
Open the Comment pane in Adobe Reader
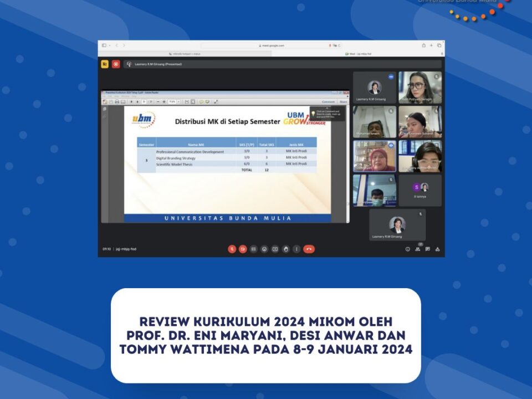point(328,102)
